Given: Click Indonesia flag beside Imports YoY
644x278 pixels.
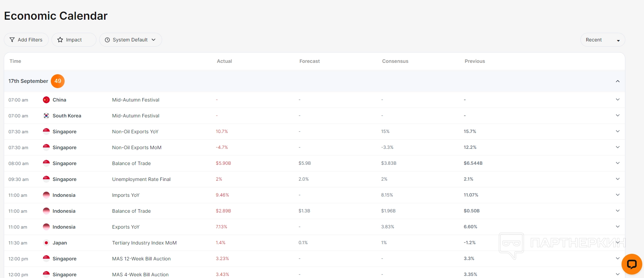Looking at the screenshot, I should (46, 195).
